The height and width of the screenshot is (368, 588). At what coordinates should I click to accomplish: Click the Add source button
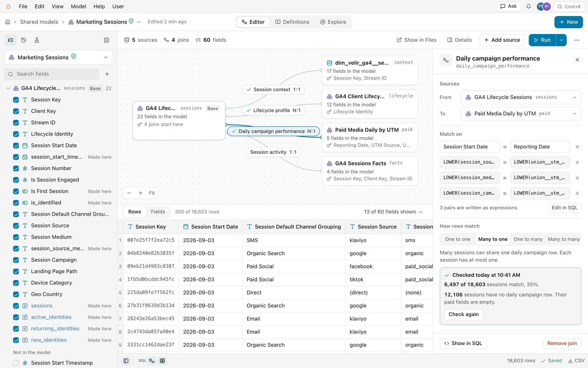(502, 40)
